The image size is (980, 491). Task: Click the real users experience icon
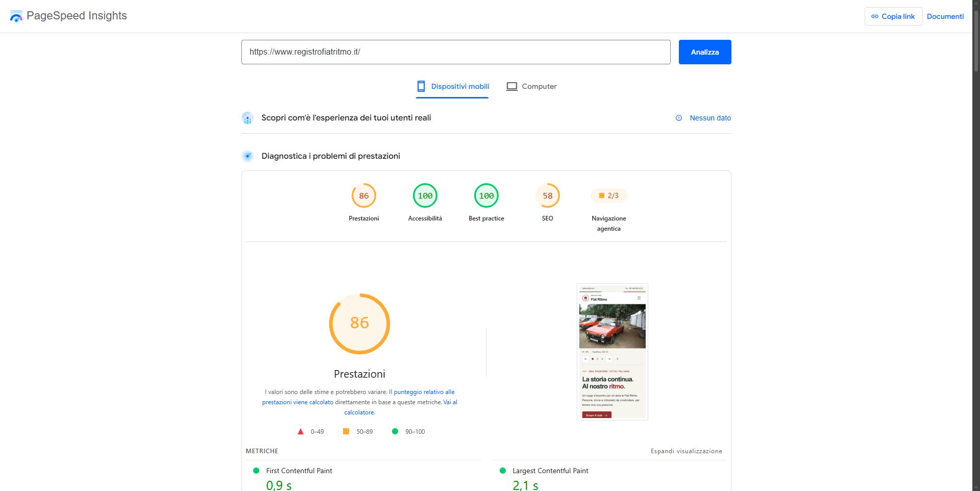248,118
